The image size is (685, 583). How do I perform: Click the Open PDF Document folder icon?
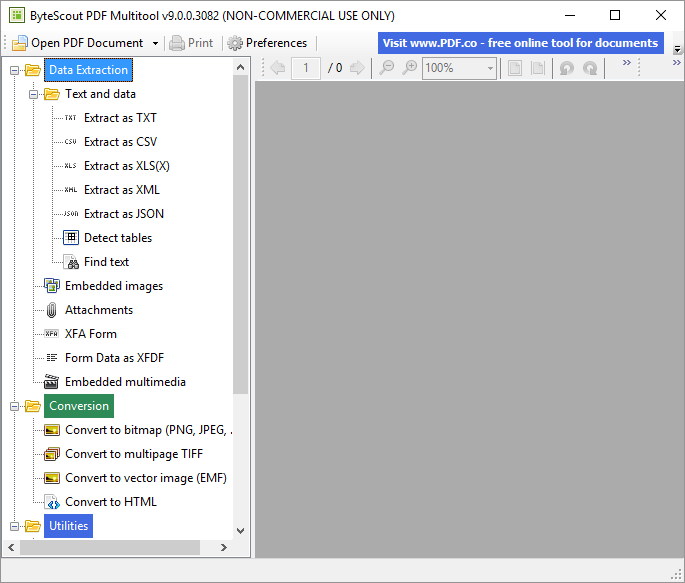(x=20, y=43)
